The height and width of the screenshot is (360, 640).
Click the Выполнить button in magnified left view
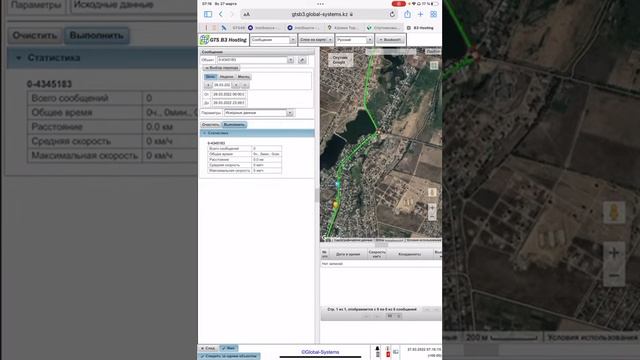coord(97,36)
